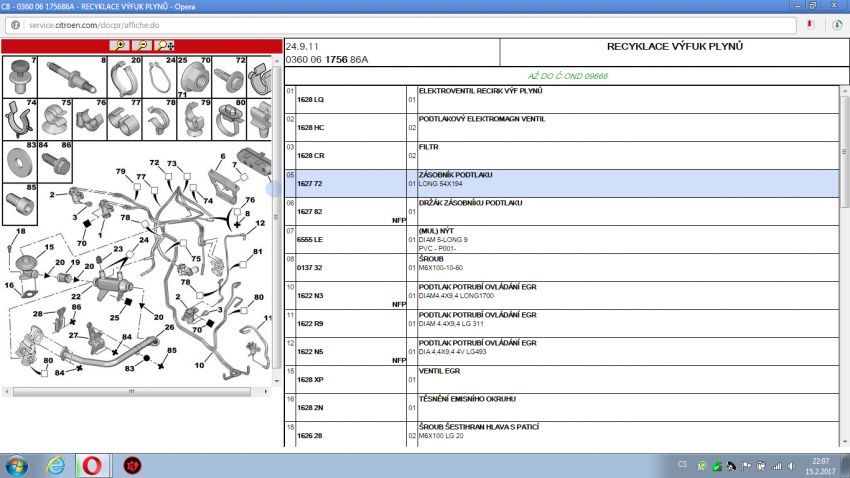Open part number 1628 XP
This screenshot has width=850, height=478.
310,380
